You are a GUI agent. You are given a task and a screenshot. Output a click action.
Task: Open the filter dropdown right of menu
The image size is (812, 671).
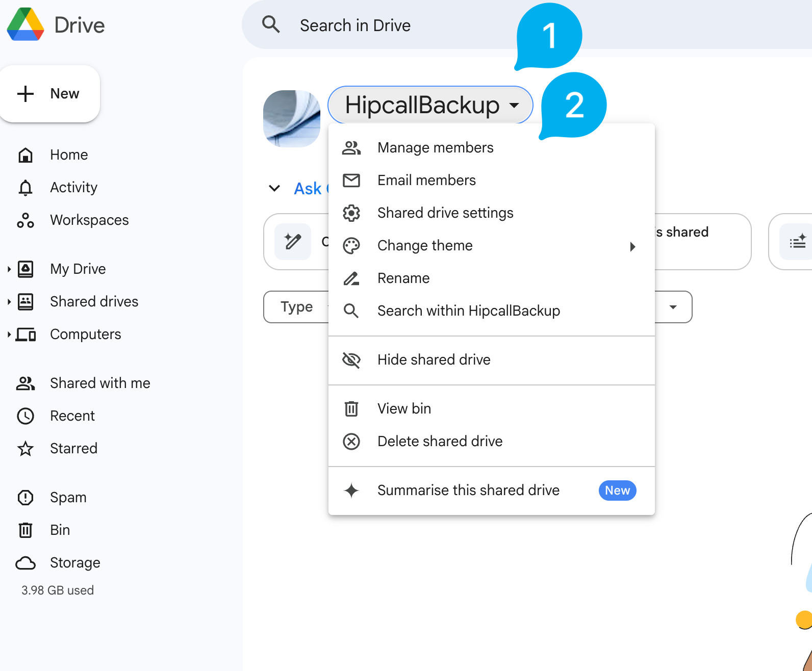click(x=673, y=307)
